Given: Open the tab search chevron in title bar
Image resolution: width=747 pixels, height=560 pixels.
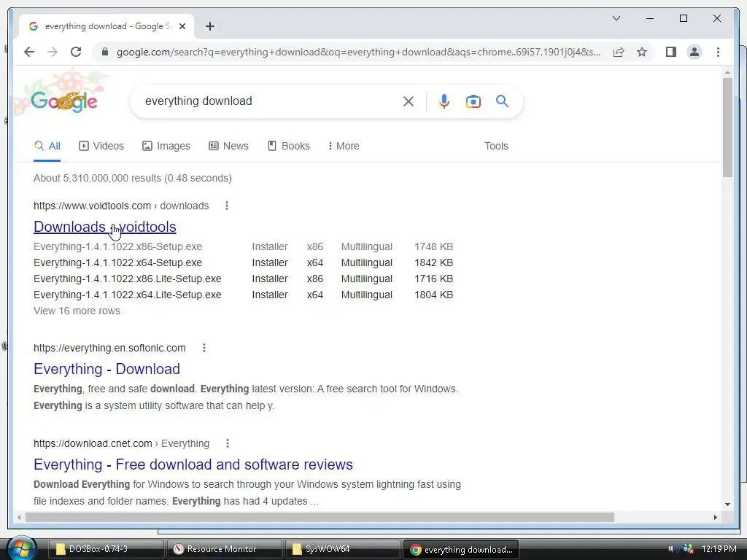Looking at the screenshot, I should pos(616,18).
